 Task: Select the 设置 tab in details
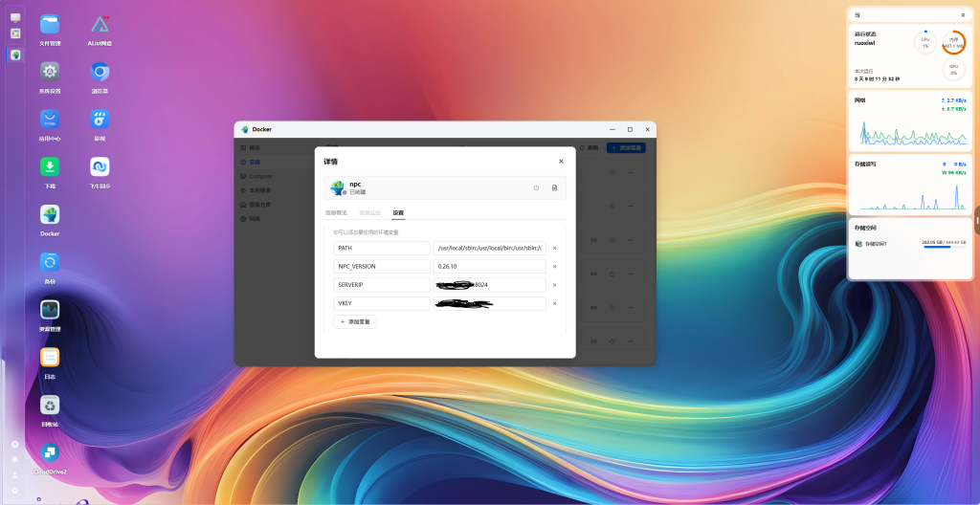pyautogui.click(x=398, y=212)
